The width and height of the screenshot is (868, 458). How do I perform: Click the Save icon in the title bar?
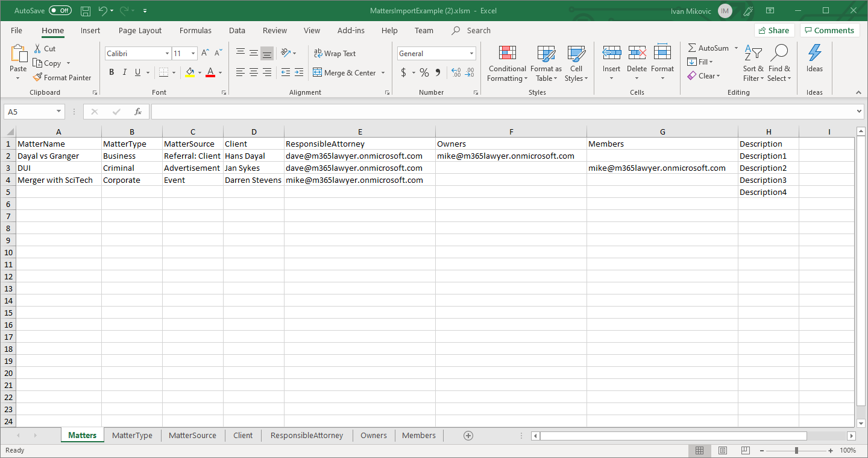pos(86,11)
